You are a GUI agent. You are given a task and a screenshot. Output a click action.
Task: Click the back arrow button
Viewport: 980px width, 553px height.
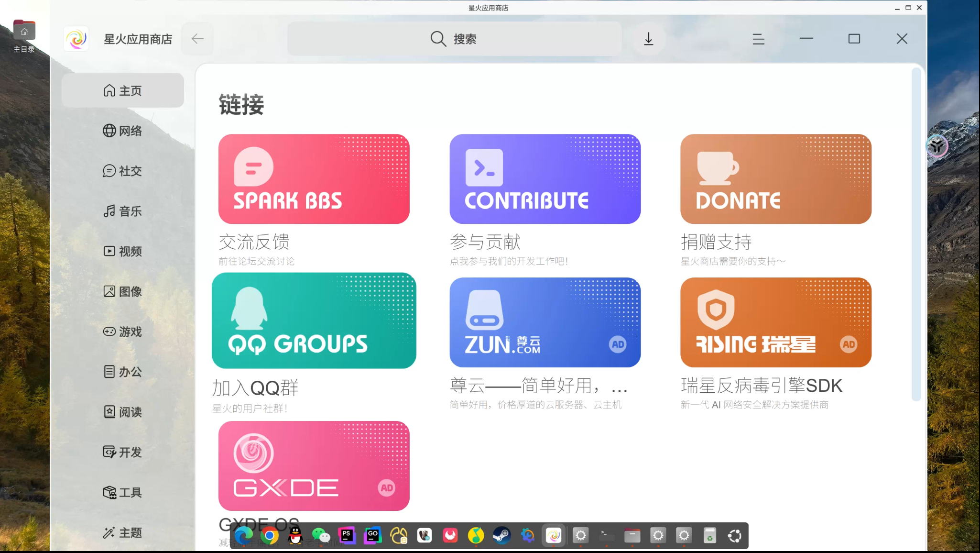coord(197,39)
